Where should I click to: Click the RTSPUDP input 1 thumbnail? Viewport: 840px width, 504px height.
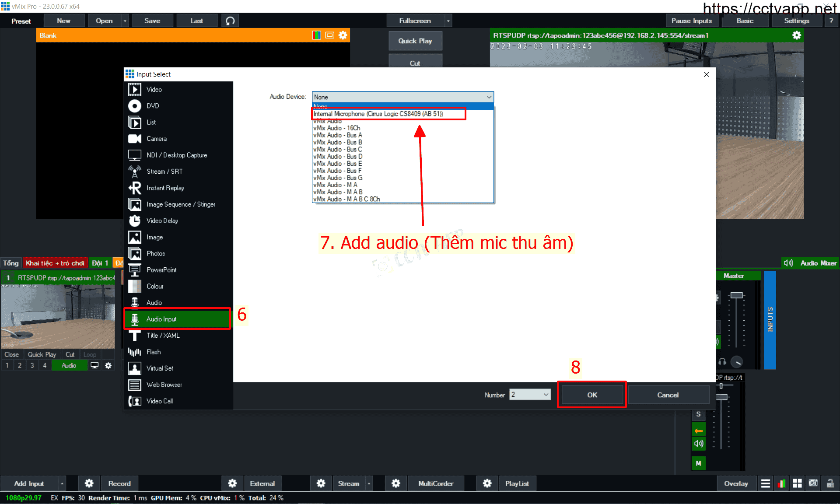(58, 316)
